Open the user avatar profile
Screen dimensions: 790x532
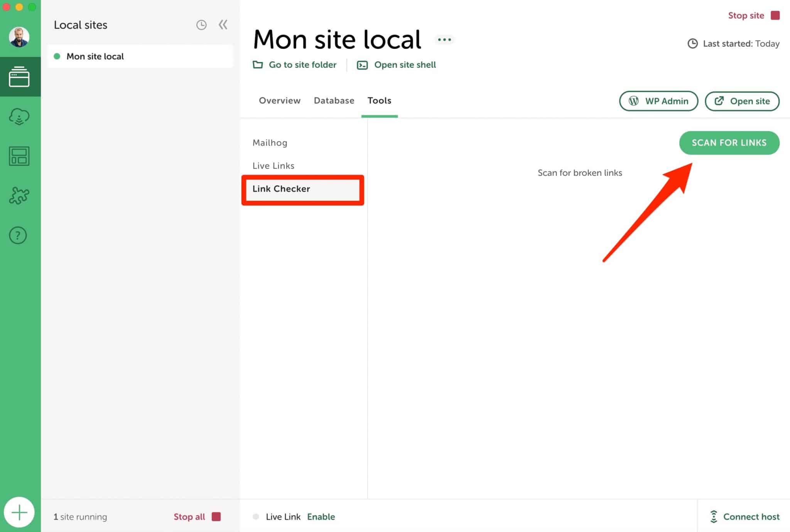click(x=19, y=37)
